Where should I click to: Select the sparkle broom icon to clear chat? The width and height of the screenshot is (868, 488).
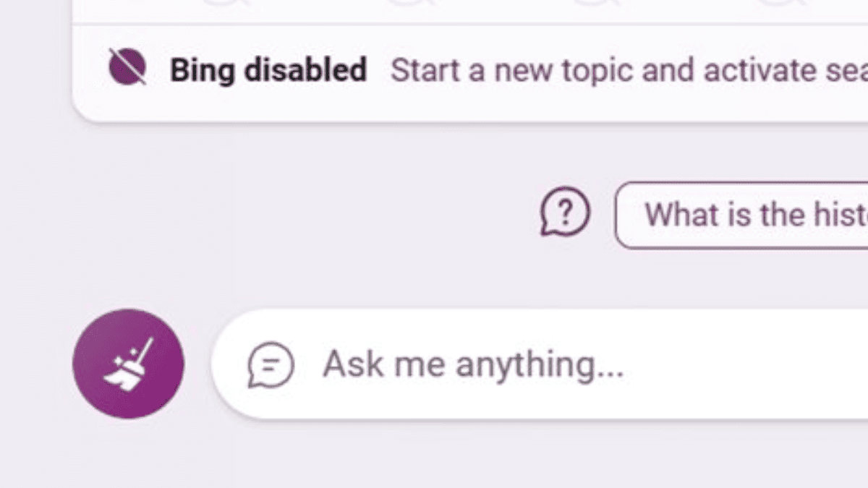(x=128, y=364)
